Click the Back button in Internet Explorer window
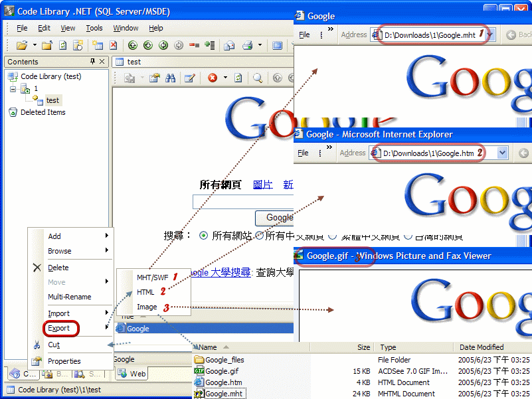The height and width of the screenshot is (399, 532). [x=523, y=153]
